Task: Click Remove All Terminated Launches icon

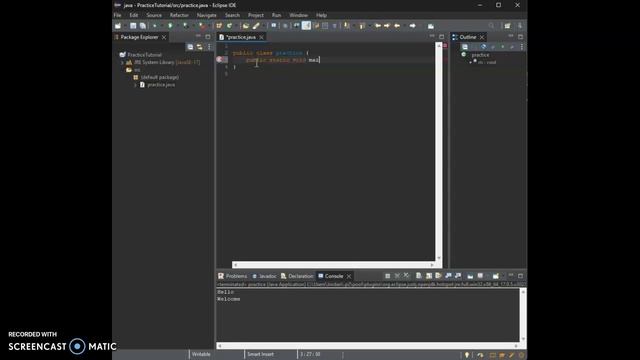Action: pos(406,276)
